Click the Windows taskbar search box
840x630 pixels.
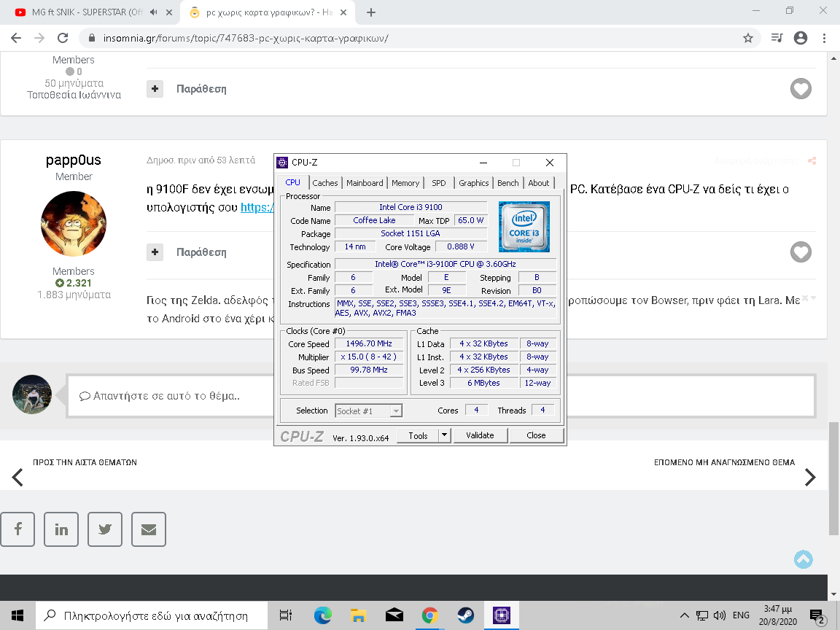[152, 615]
